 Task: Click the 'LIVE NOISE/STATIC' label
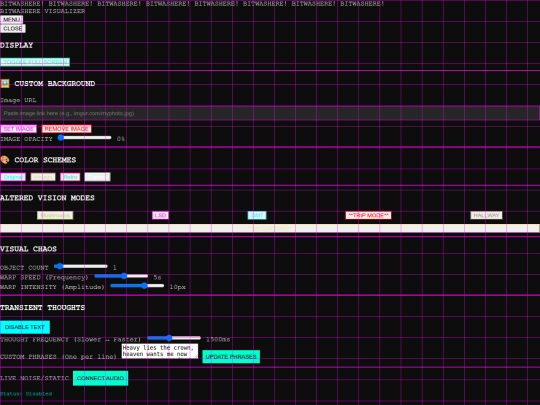click(34, 378)
